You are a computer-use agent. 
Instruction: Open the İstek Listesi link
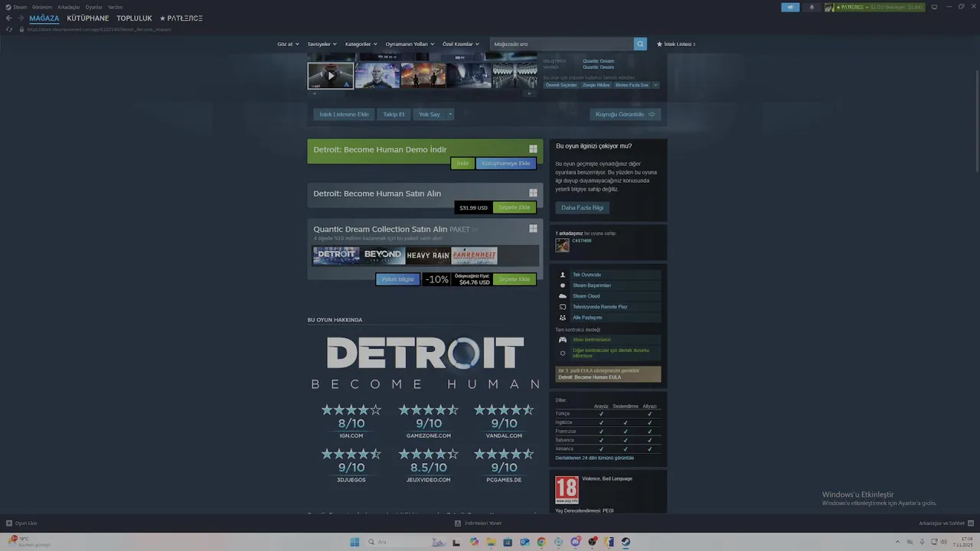point(676,44)
